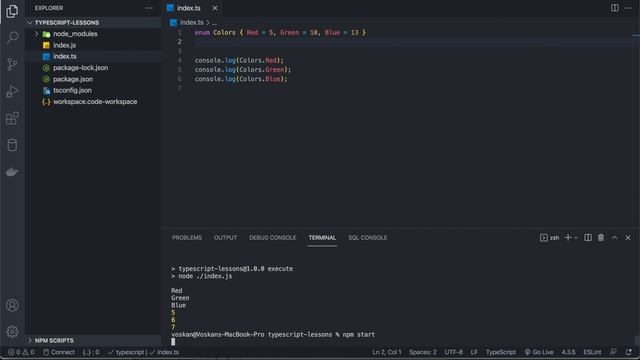Kill the terminal with trash icon
Screen dimensions: 640x360
(601, 238)
